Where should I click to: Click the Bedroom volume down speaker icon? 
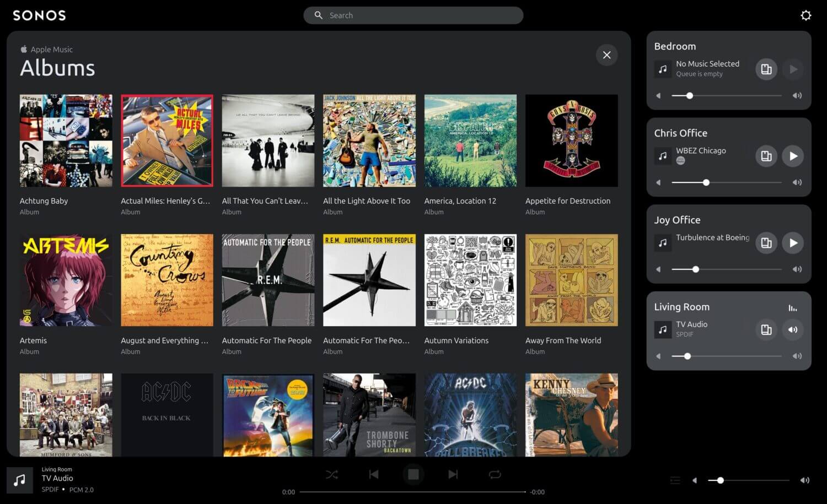[x=658, y=96]
